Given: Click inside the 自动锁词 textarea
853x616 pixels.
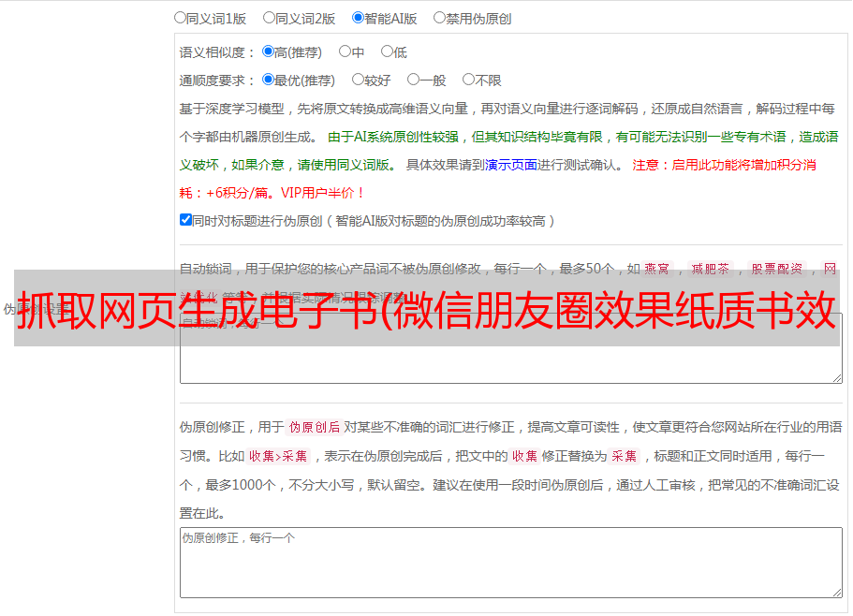Looking at the screenshot, I should tap(511, 348).
